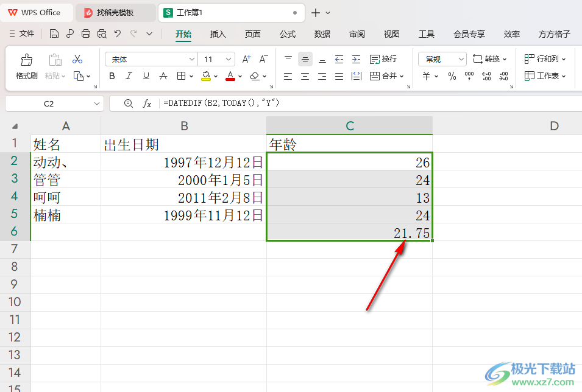The image size is (582, 392).
Task: Open Print Preview icon
Action: [x=102, y=33]
